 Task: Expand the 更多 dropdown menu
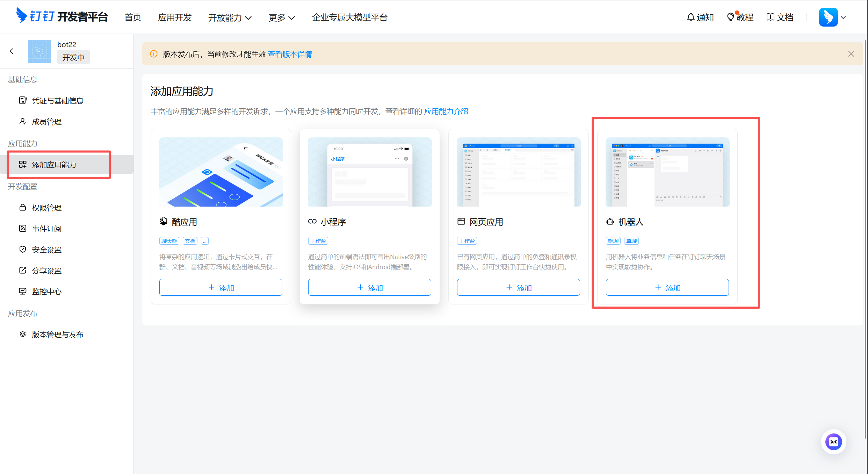pos(281,17)
